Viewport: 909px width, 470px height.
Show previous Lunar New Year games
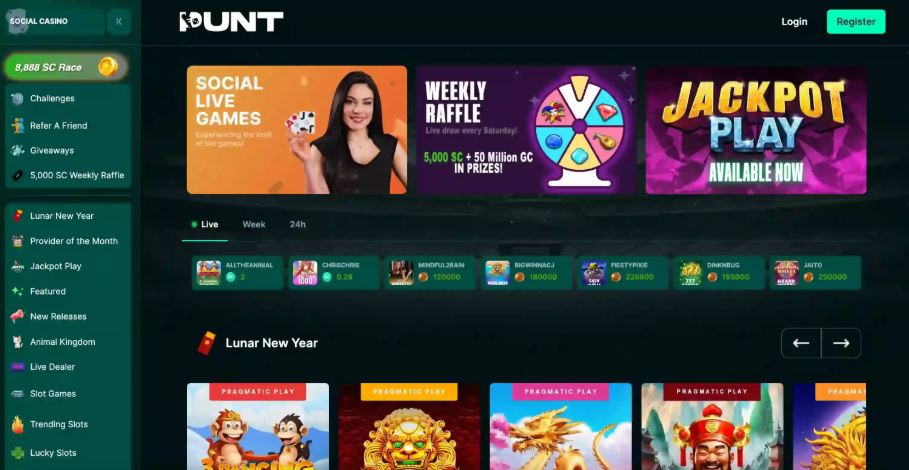pyautogui.click(x=801, y=343)
